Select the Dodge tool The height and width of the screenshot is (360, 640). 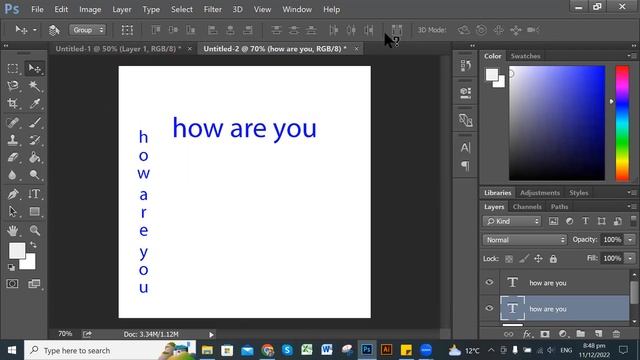(35, 175)
